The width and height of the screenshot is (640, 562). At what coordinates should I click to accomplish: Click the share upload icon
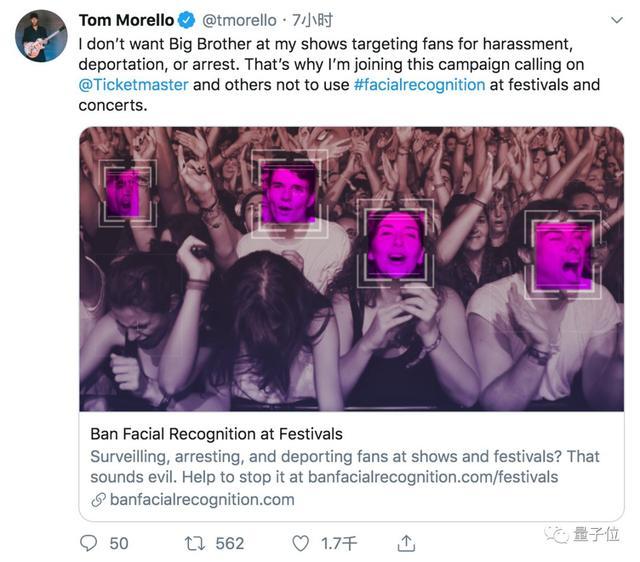coord(406,543)
